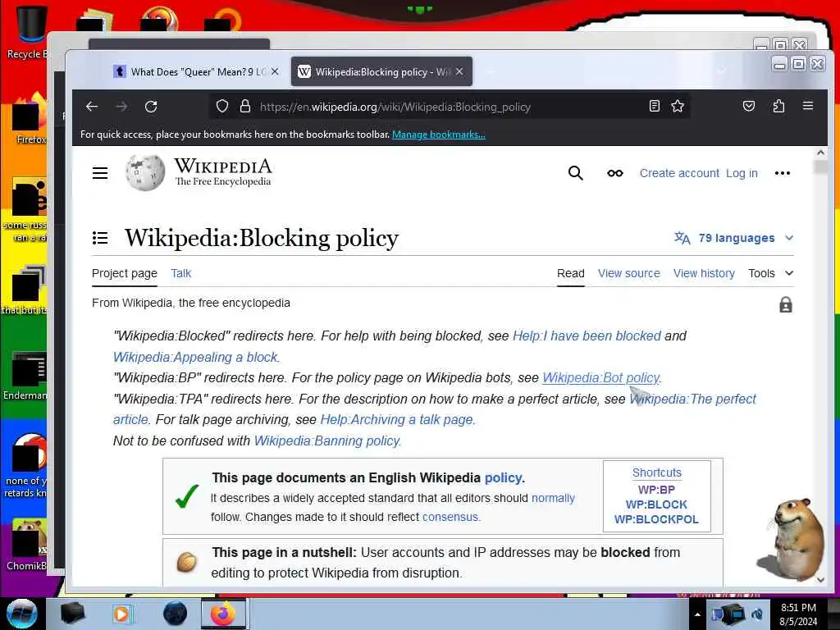Click the page scrollbar down arrow
This screenshot has width=840, height=630.
(x=820, y=580)
